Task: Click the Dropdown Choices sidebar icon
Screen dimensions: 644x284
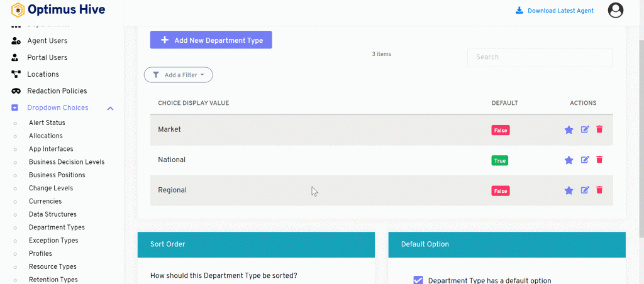Action: pos(15,108)
